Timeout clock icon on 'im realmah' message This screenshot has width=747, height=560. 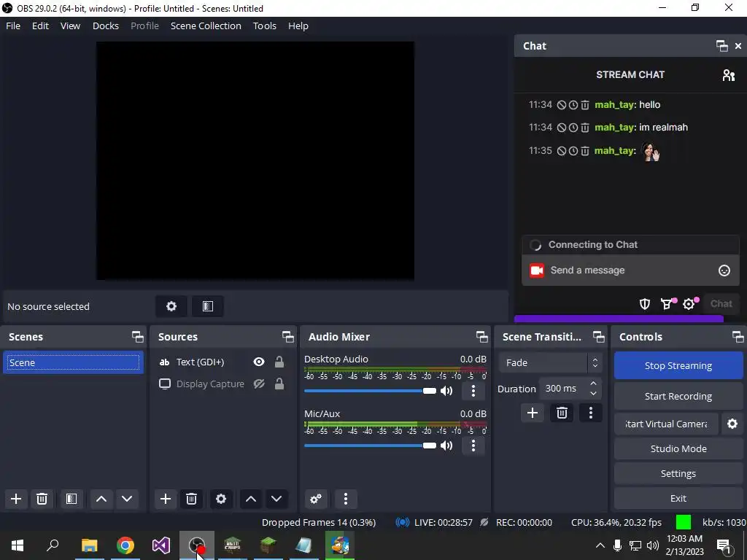pyautogui.click(x=573, y=128)
